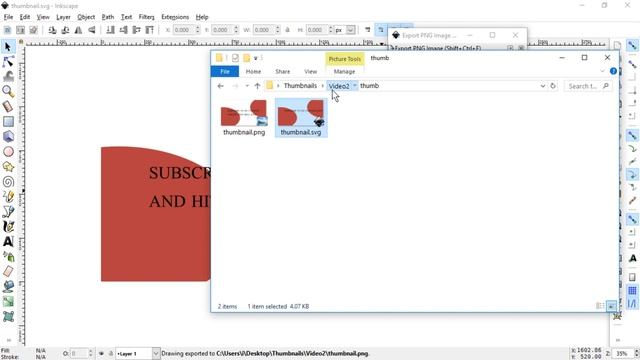Click the flip vertical icon
The height and width of the screenshot is (360, 640).
point(92,30)
